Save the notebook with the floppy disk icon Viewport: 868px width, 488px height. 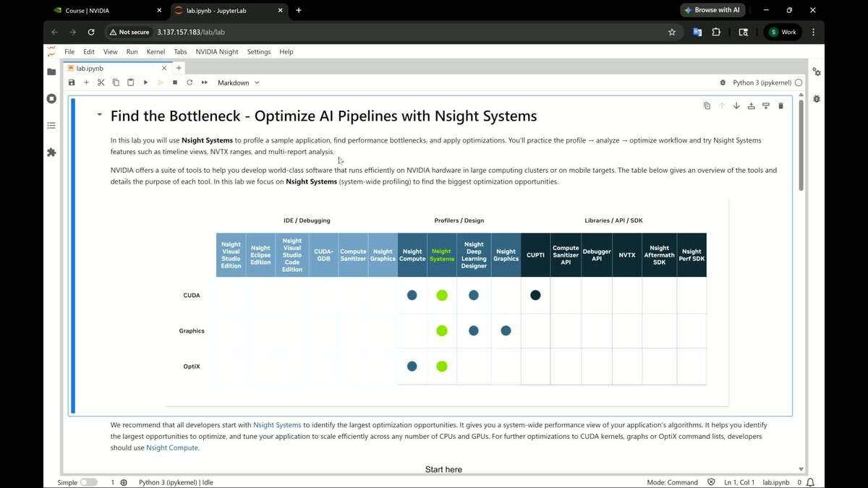(72, 82)
